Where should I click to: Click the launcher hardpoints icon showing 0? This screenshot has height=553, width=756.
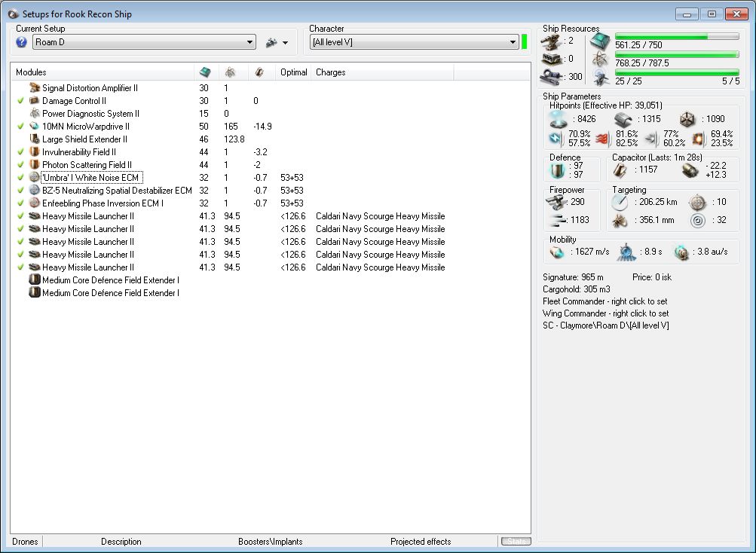pyautogui.click(x=550, y=60)
